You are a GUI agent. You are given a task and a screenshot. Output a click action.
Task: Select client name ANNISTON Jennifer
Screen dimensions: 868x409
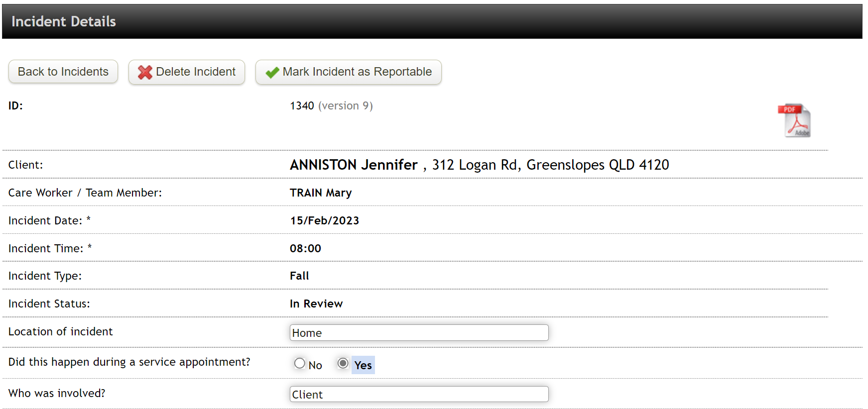point(354,164)
